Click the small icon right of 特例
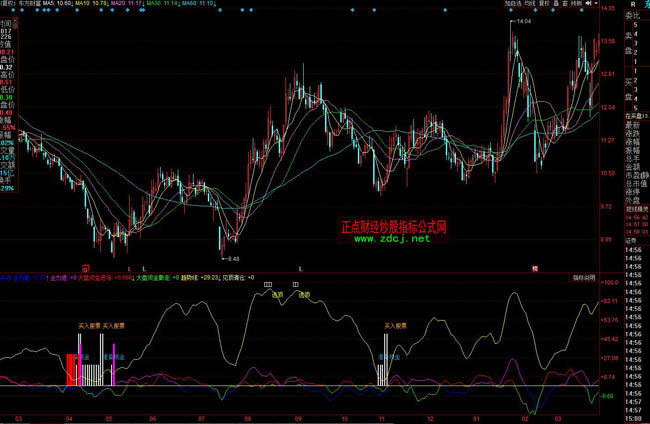The width and height of the screenshot is (650, 424). [x=590, y=4]
